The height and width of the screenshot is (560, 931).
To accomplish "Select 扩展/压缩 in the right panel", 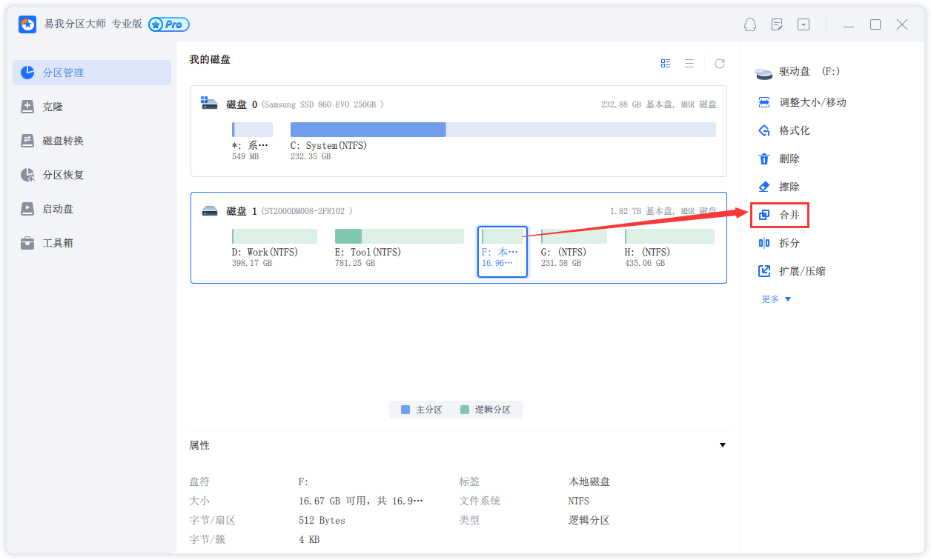I will coord(788,270).
